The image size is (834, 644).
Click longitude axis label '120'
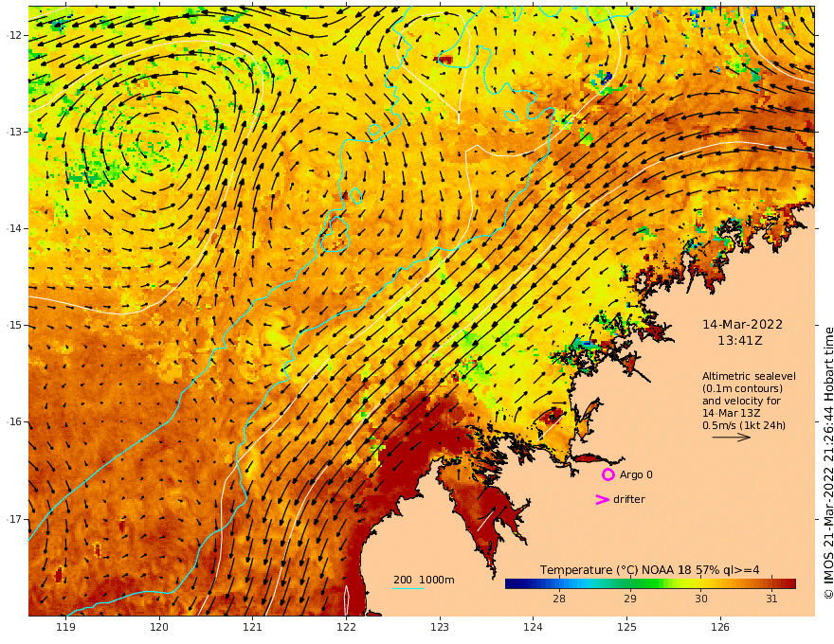click(x=159, y=627)
